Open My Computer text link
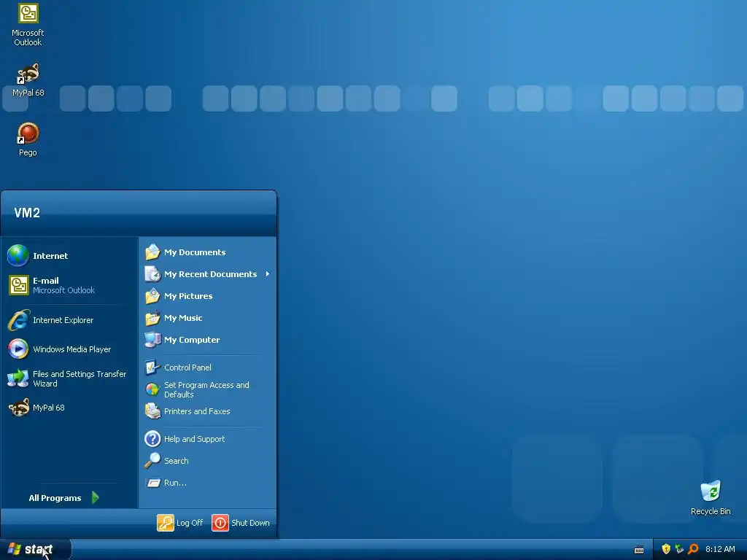 tap(192, 340)
